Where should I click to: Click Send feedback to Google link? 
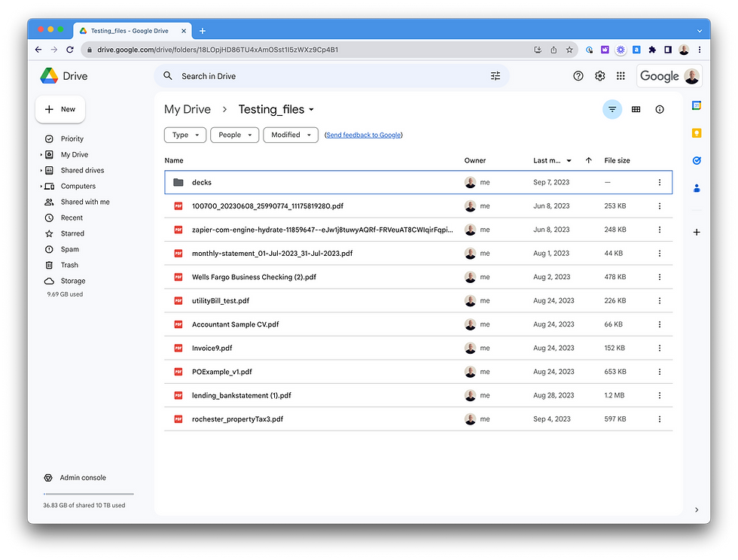point(363,135)
